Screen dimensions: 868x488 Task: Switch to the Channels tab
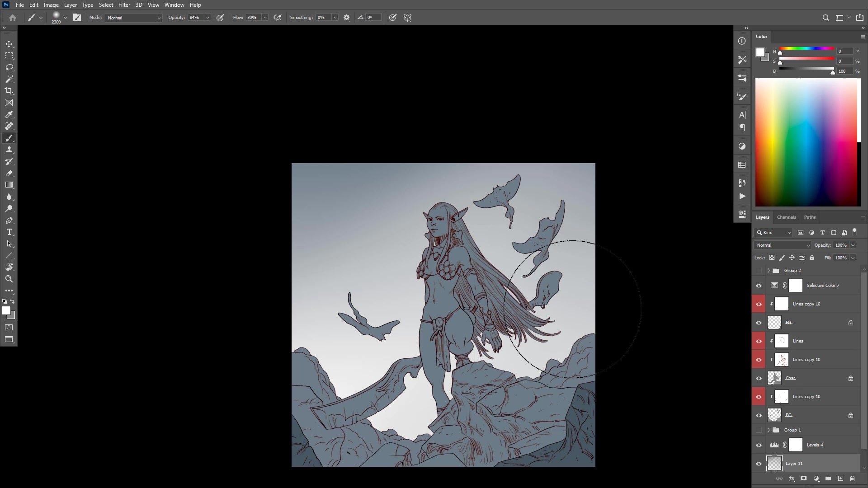786,217
